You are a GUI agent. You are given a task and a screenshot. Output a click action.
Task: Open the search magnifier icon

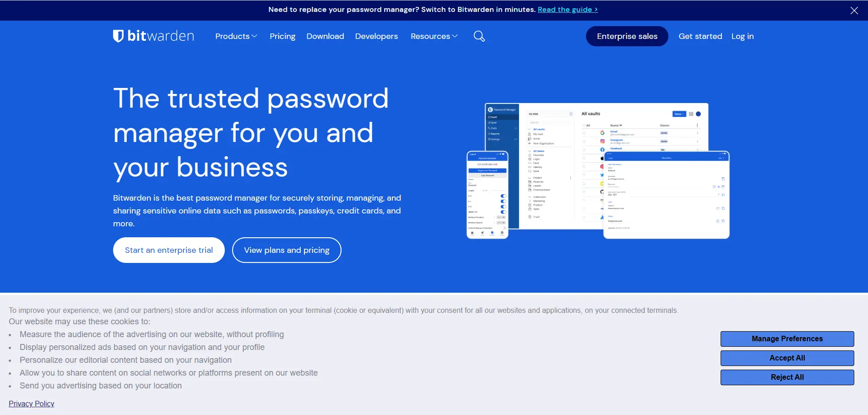479,36
